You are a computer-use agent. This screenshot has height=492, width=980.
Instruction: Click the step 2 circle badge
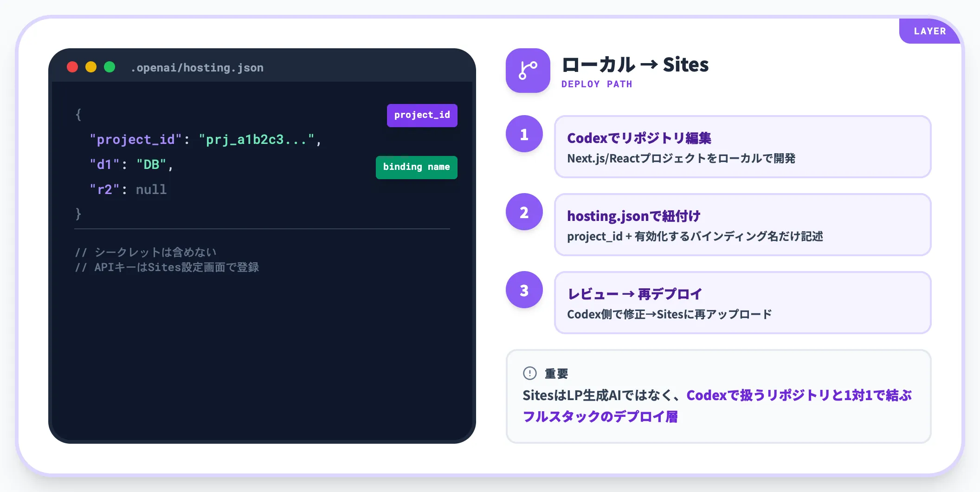524,212
